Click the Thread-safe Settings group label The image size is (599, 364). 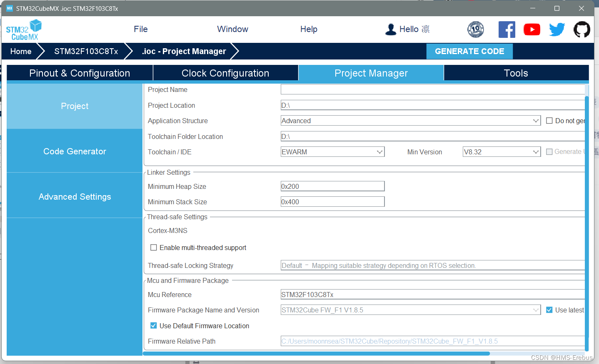pos(177,217)
